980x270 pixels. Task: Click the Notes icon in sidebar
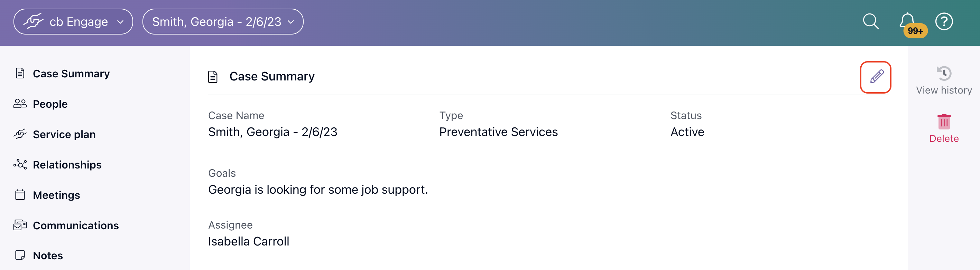tap(20, 255)
